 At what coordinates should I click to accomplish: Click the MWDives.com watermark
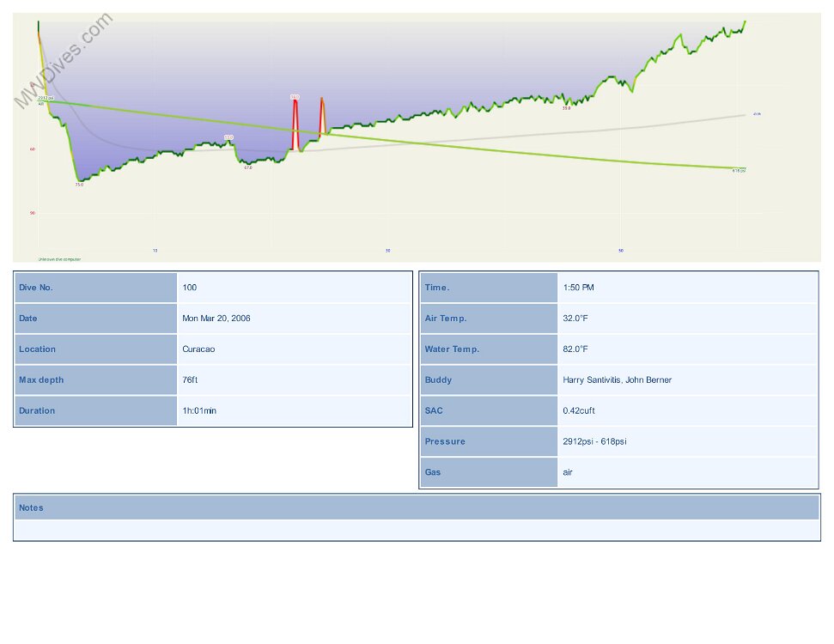point(62,60)
